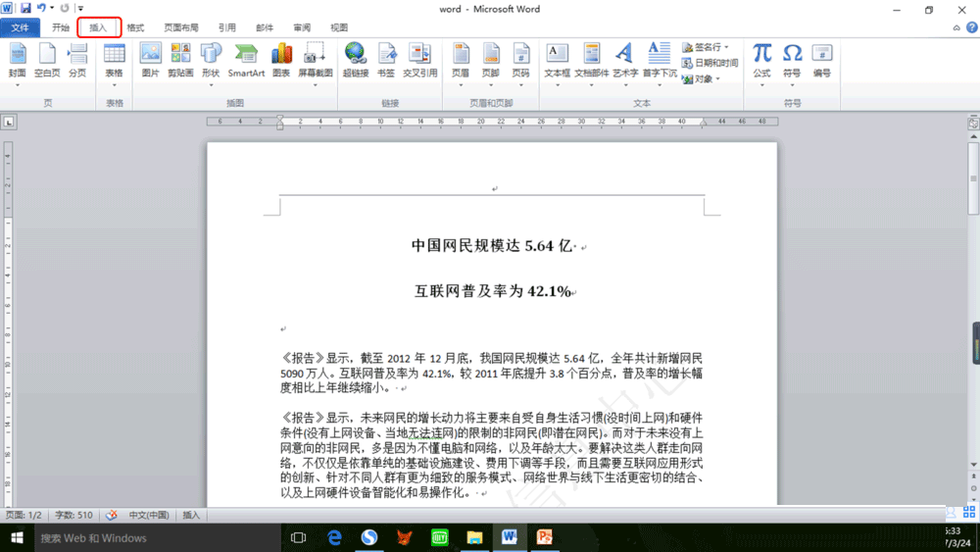Switch to the 引用 (References) tab
The height and width of the screenshot is (552, 980).
point(227,27)
